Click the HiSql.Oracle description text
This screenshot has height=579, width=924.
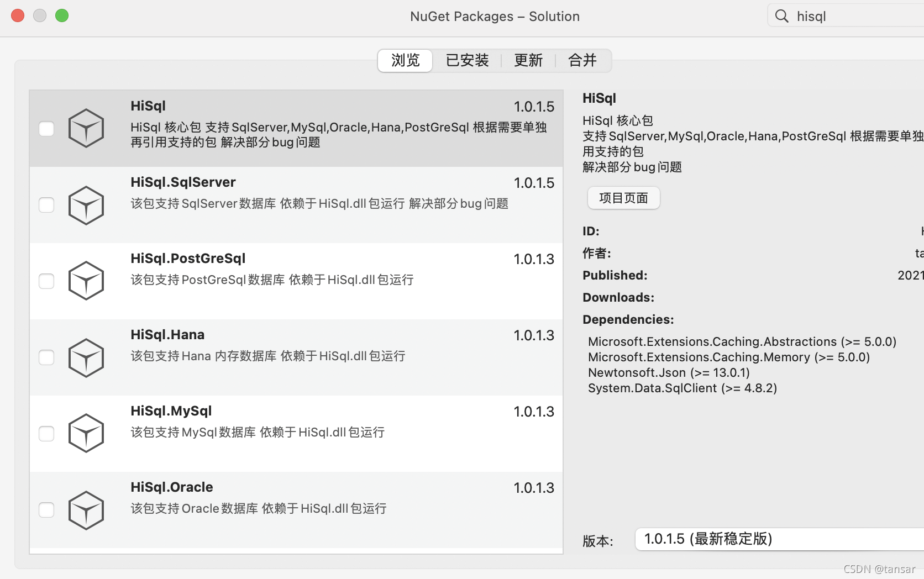pyautogui.click(x=259, y=508)
